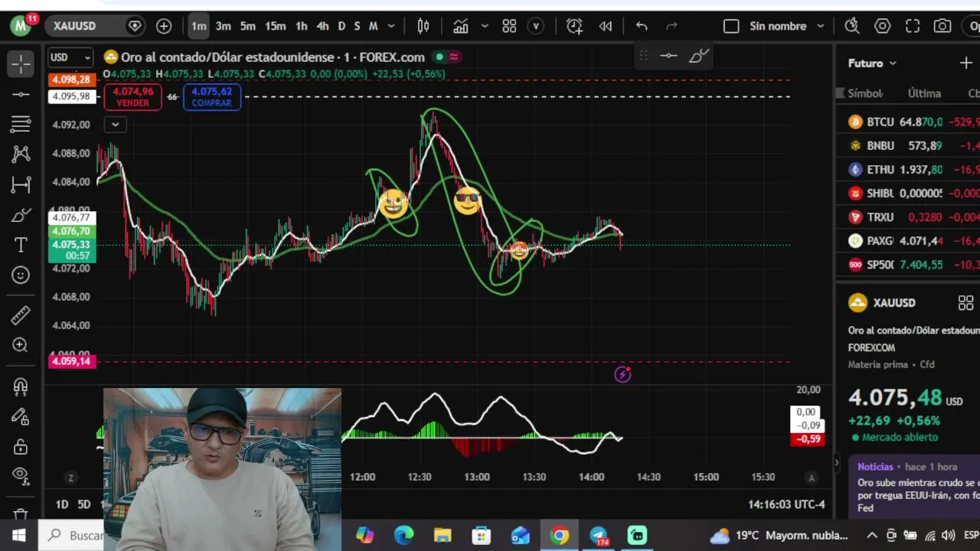The height and width of the screenshot is (551, 980).
Task: Collapse the chart legend chevron
Action: click(x=115, y=125)
